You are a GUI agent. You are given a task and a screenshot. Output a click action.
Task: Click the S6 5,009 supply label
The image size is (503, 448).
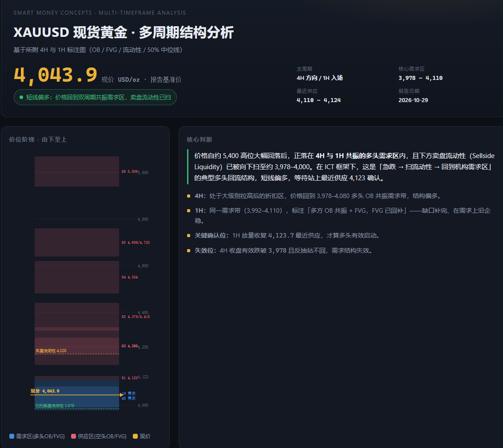click(130, 171)
